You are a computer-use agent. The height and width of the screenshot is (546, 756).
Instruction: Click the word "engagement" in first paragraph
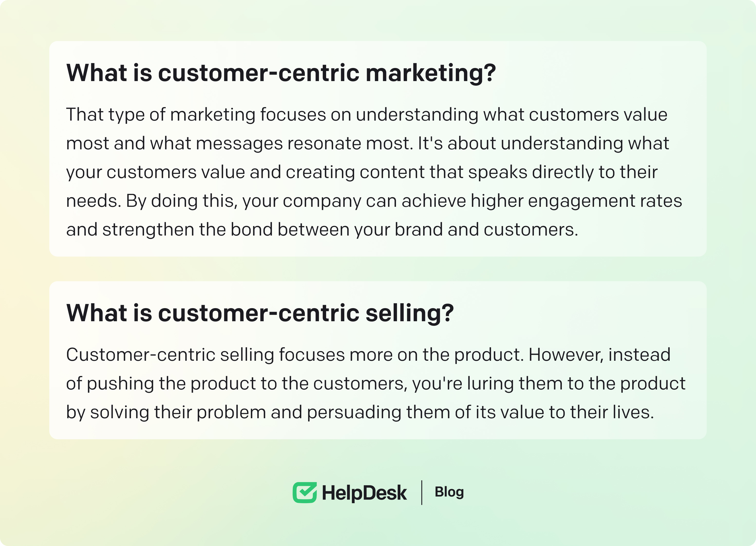[581, 201]
